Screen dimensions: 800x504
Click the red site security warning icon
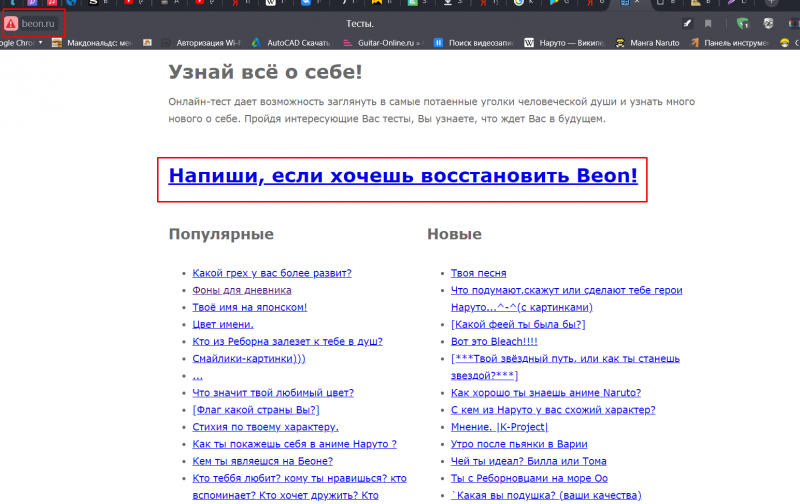coord(11,23)
